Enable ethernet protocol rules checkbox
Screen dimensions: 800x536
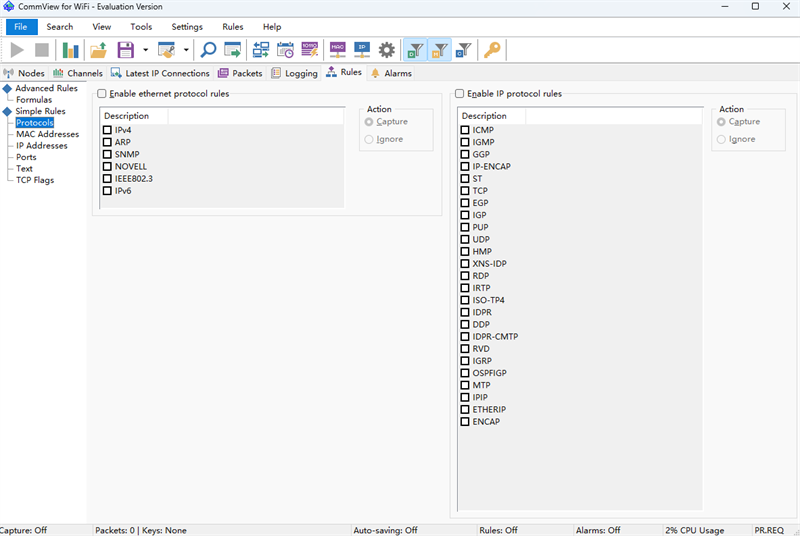[102, 94]
